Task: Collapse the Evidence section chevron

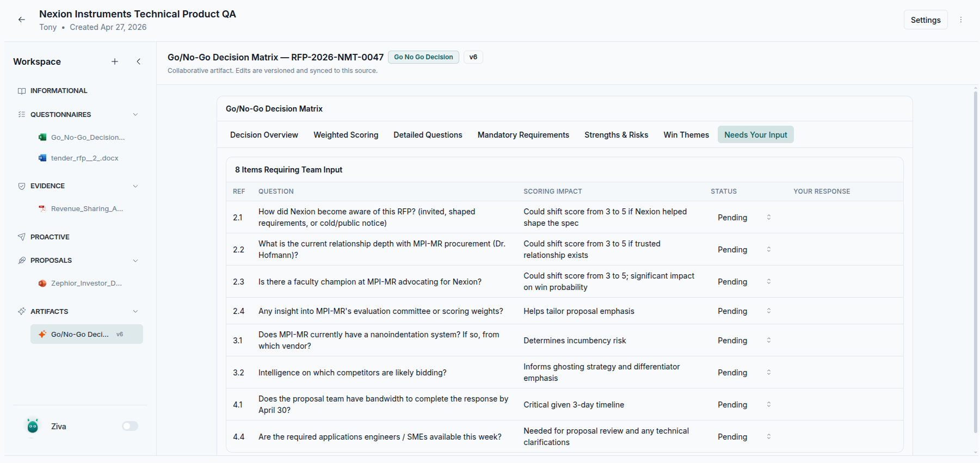Action: point(135,186)
